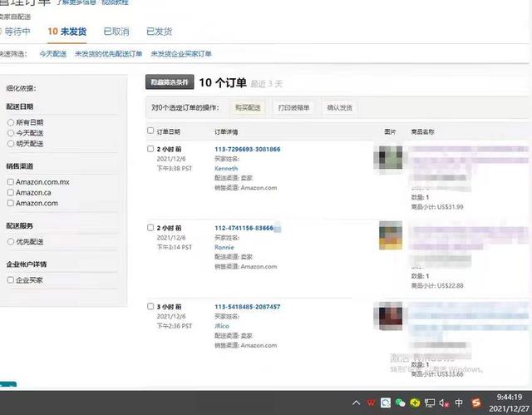Open order 113-7296693-3081866 link

point(247,149)
